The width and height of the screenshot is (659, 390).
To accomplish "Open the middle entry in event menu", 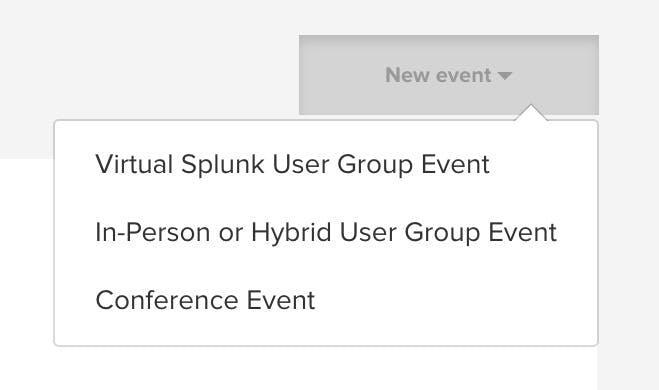I will (326, 232).
